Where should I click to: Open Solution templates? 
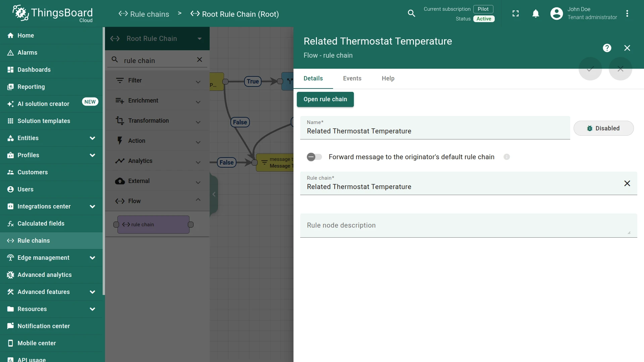tap(51, 121)
